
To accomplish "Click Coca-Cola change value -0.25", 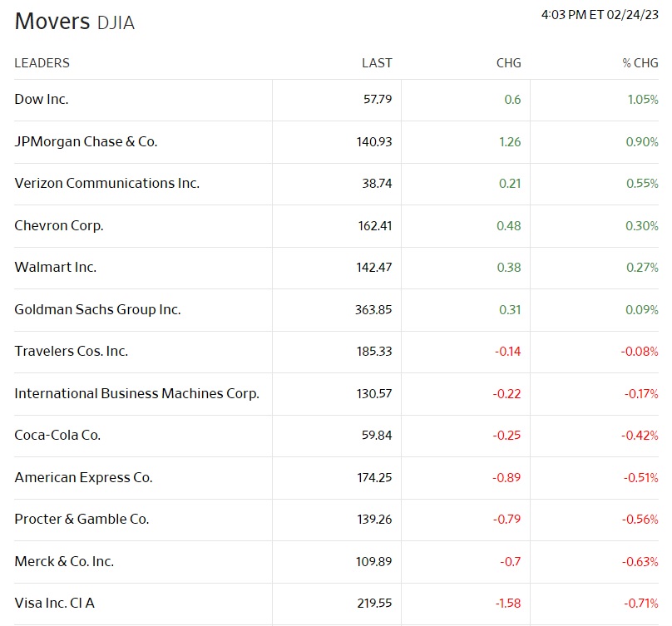I will (506, 436).
